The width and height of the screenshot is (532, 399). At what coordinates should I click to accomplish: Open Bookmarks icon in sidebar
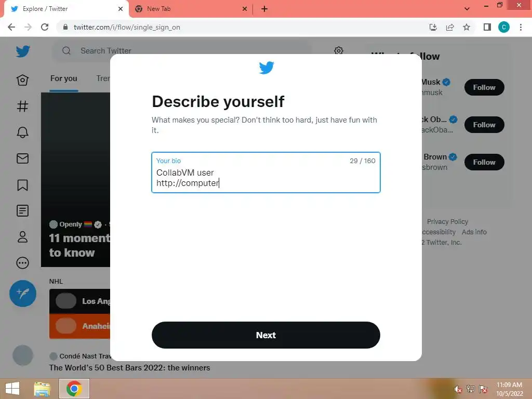tap(22, 185)
